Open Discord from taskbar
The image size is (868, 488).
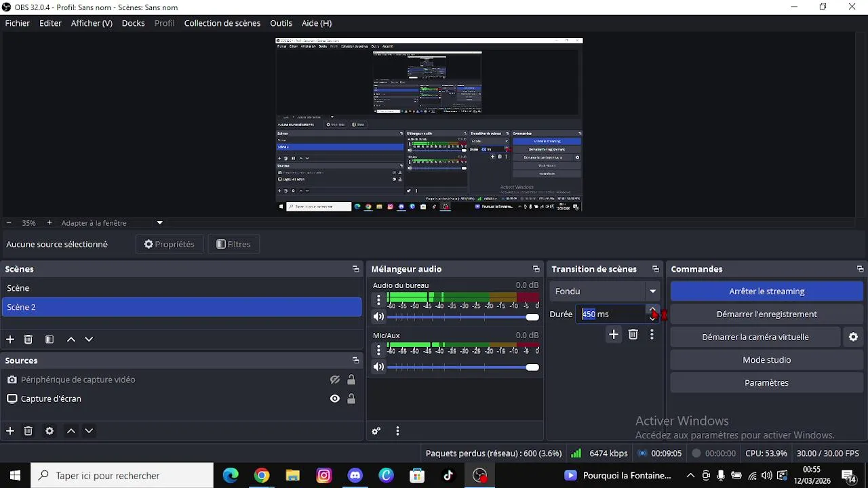click(355, 475)
